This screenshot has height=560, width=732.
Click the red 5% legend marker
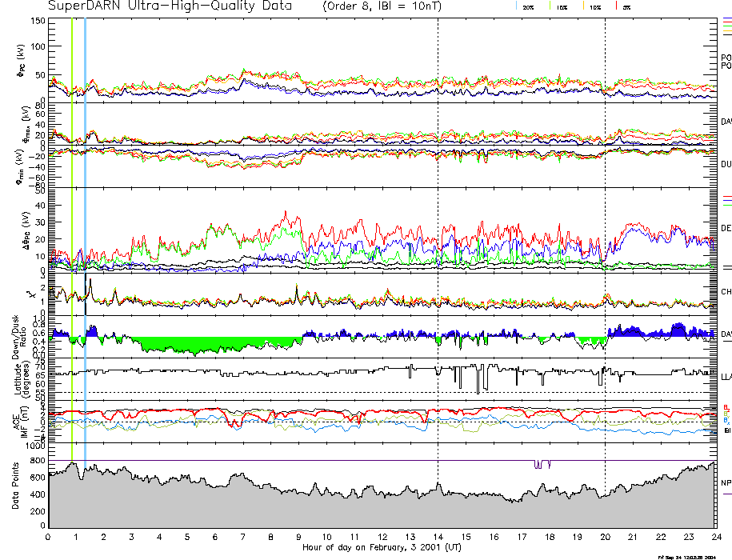[x=617, y=6]
